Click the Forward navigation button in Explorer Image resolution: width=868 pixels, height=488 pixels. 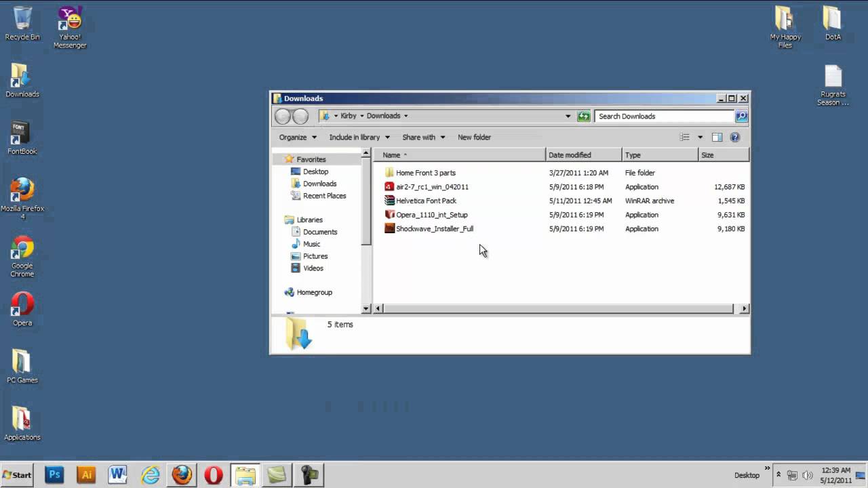[x=300, y=117]
